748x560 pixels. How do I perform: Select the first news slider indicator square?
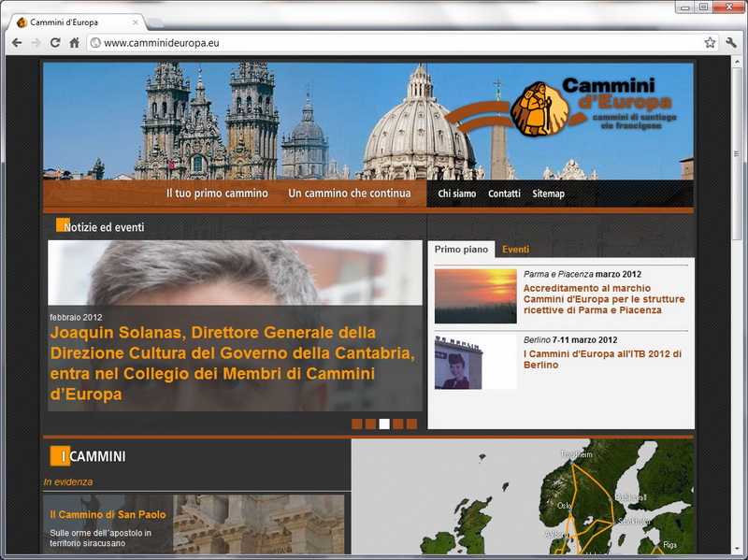pos(357,424)
